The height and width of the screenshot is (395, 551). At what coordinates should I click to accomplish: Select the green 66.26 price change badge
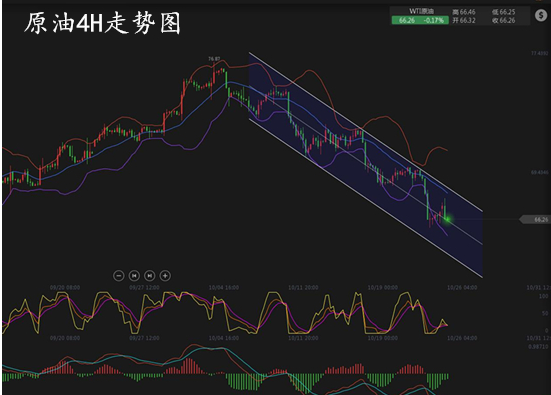point(420,20)
